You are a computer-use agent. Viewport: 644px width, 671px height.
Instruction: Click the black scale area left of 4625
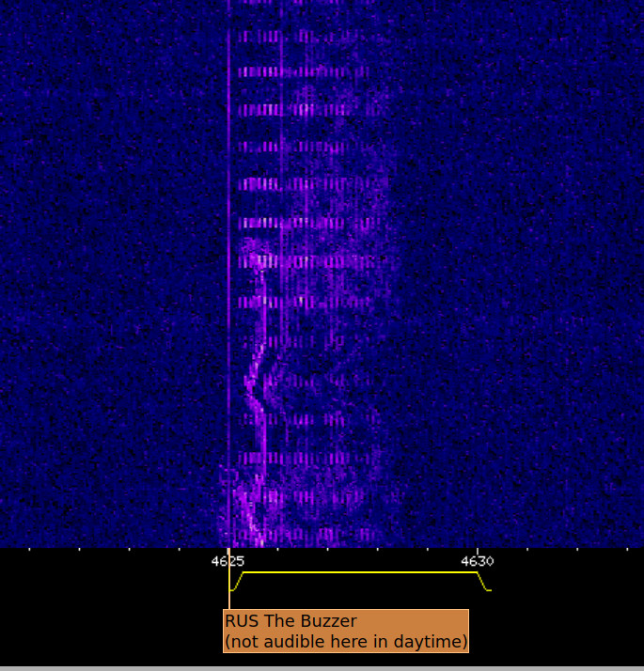point(103,601)
